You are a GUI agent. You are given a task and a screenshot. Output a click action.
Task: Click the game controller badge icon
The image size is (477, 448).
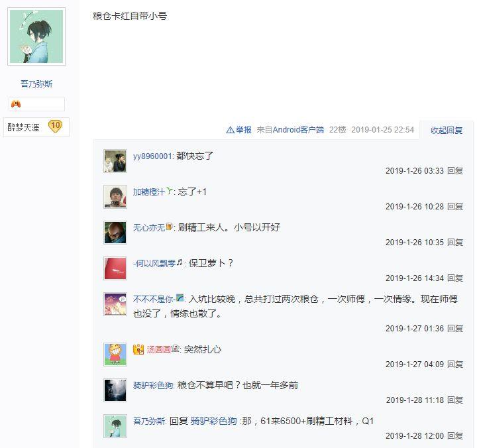[16, 104]
